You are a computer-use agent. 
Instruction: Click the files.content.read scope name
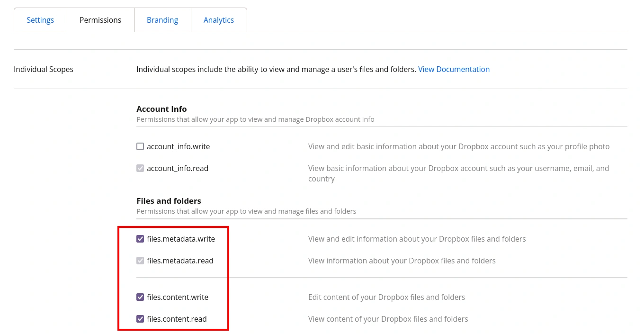tap(177, 319)
